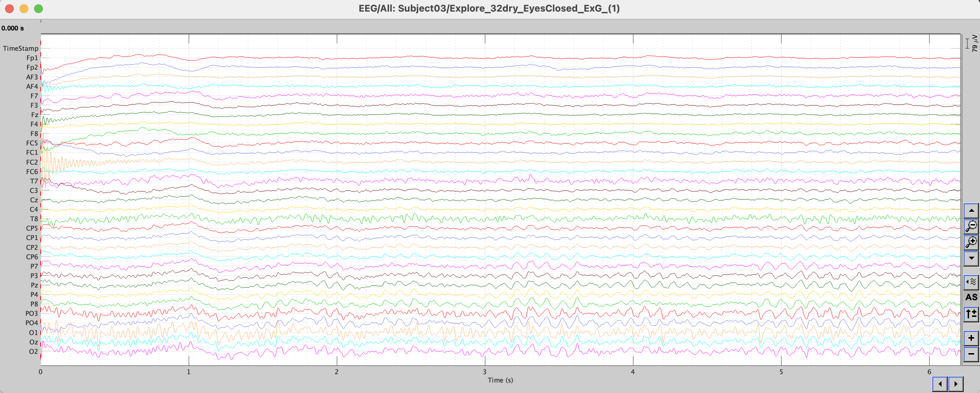
Task: Toggle AS auto-scale amplitude button
Action: 971,297
